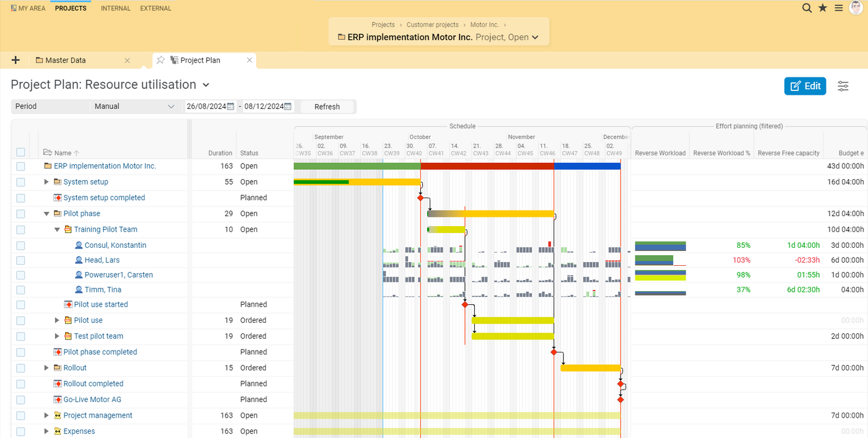This screenshot has width=868, height=438.
Task: Click Go-Live Motor AG milestone icon
Action: (58, 400)
